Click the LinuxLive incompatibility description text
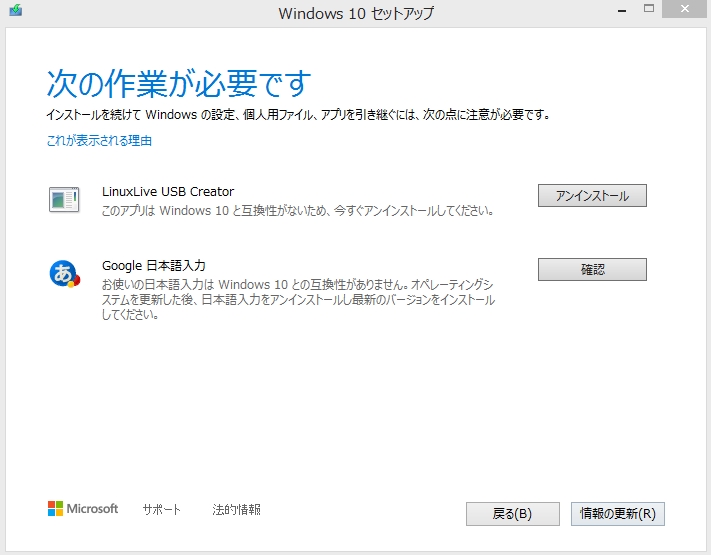The width and height of the screenshot is (711, 555). (297, 211)
